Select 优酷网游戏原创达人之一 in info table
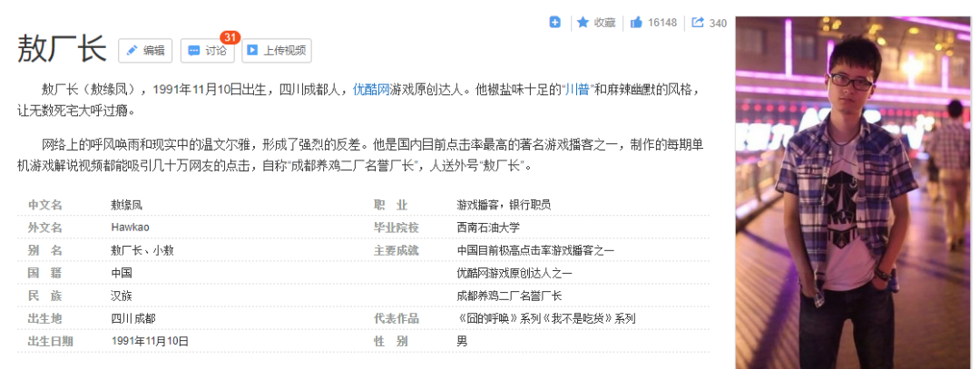 tap(514, 273)
